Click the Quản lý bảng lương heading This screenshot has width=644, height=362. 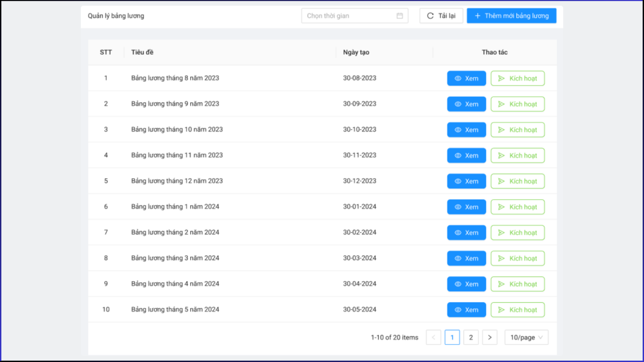point(116,16)
